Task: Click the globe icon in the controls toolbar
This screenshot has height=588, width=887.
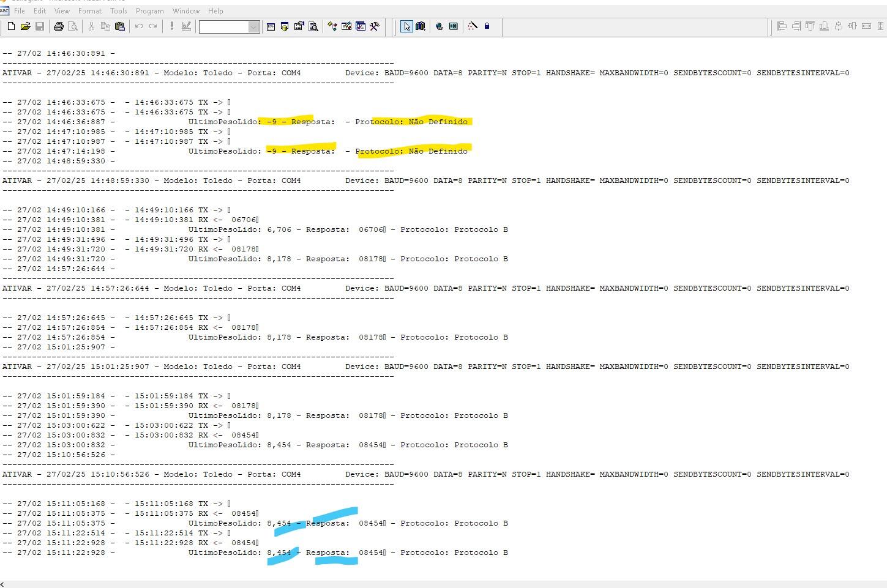Action: [440, 26]
